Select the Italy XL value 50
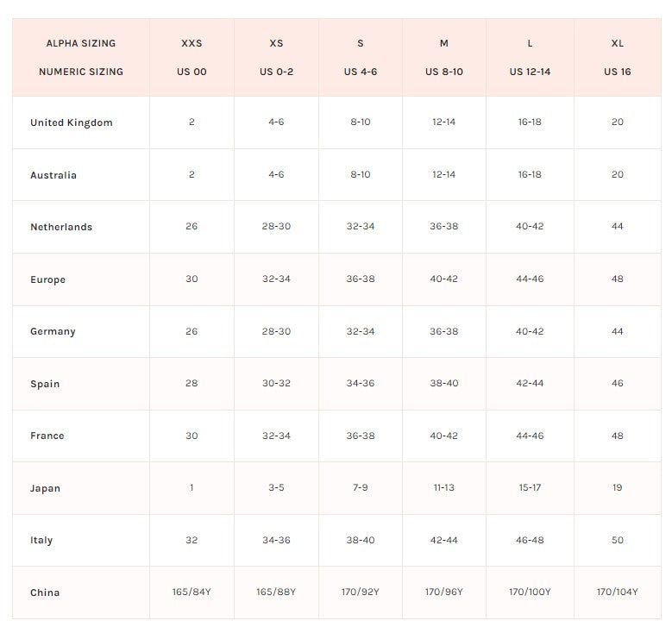 coord(618,540)
